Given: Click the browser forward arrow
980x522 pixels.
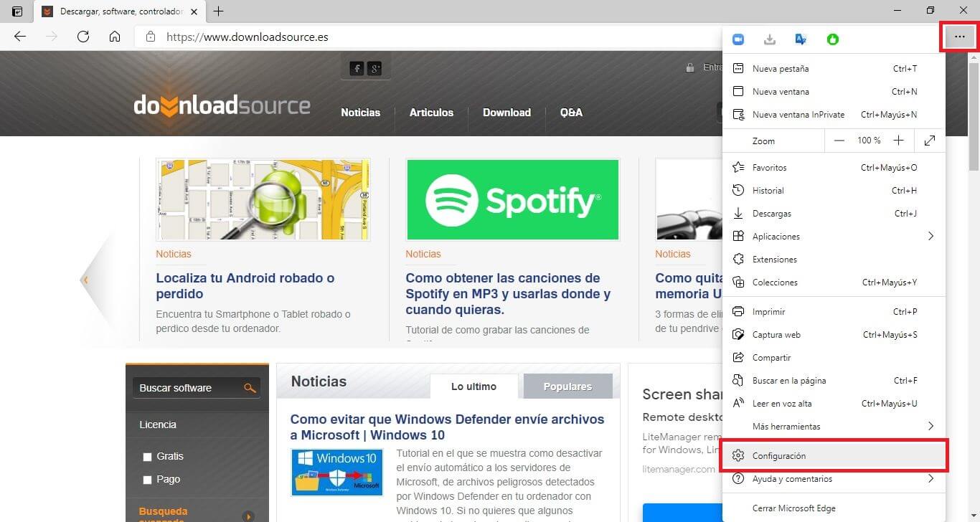Looking at the screenshot, I should (52, 37).
